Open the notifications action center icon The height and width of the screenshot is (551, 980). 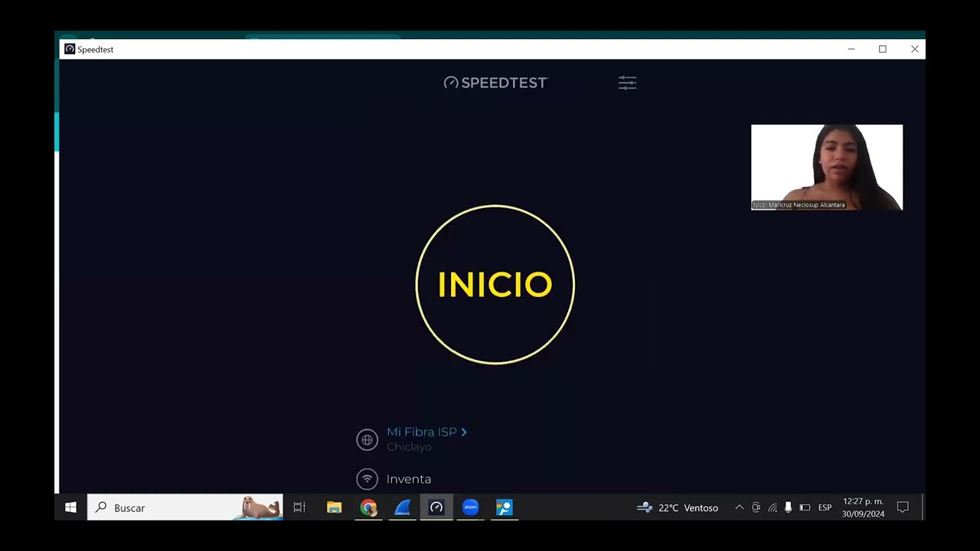pyautogui.click(x=903, y=507)
